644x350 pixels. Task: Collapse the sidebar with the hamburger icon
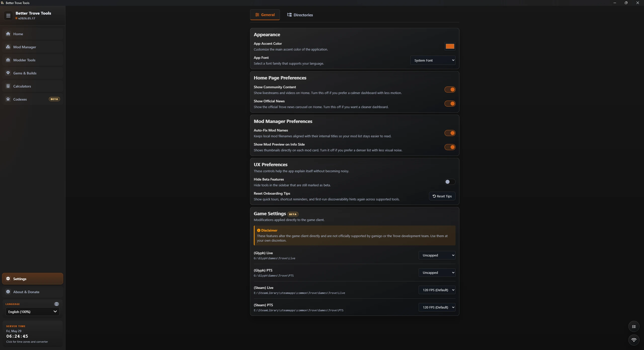8,16
